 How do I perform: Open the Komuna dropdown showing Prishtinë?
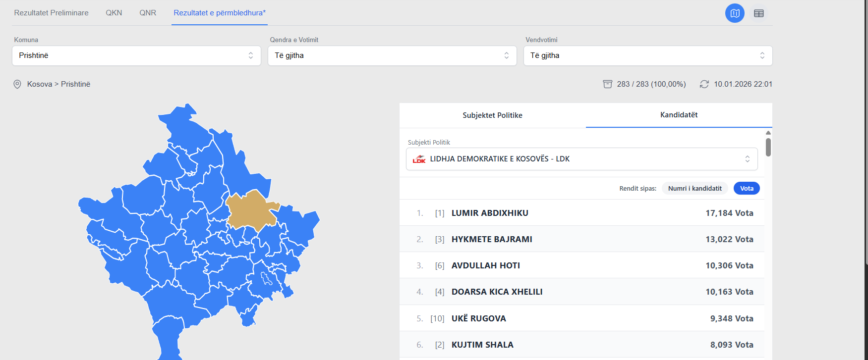coord(136,55)
